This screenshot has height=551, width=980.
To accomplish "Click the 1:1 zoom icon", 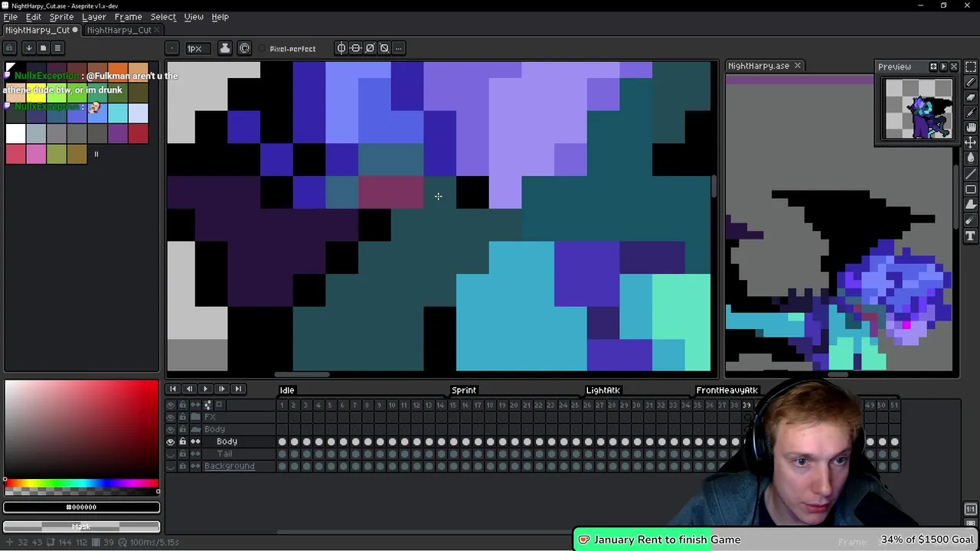I will pos(970,509).
